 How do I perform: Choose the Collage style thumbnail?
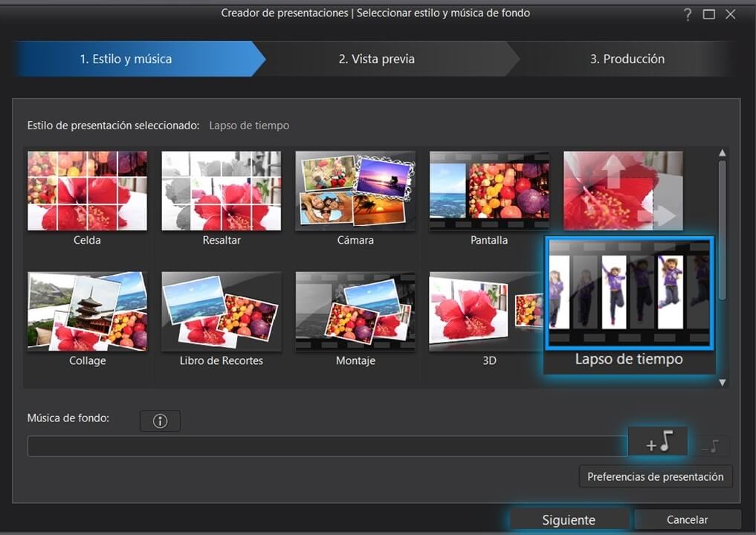(x=87, y=311)
